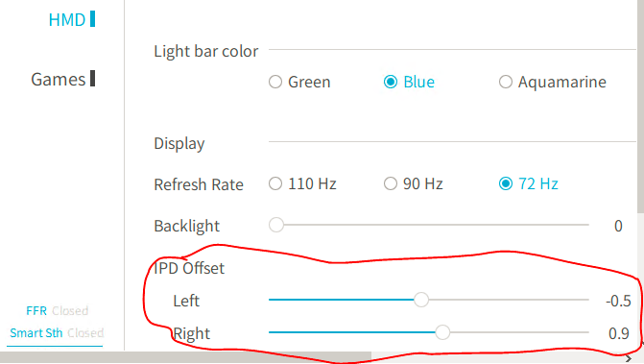Switch to the Games tab
The width and height of the screenshot is (644, 364).
pyautogui.click(x=59, y=80)
